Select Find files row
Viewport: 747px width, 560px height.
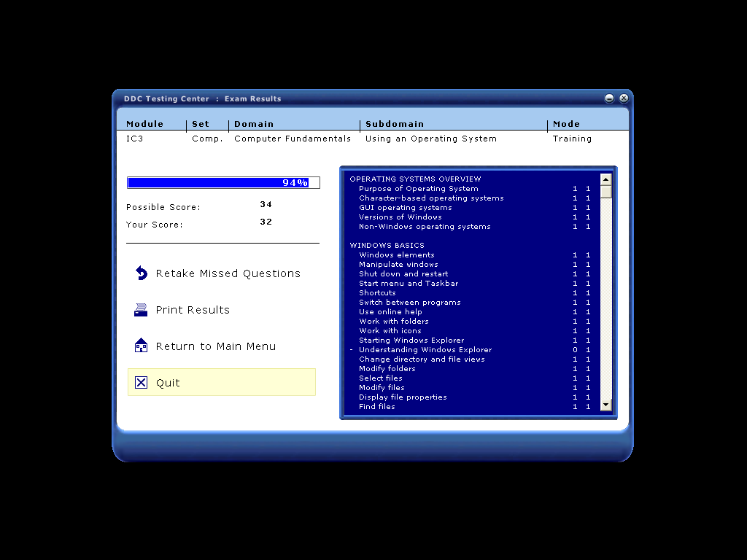pos(474,407)
